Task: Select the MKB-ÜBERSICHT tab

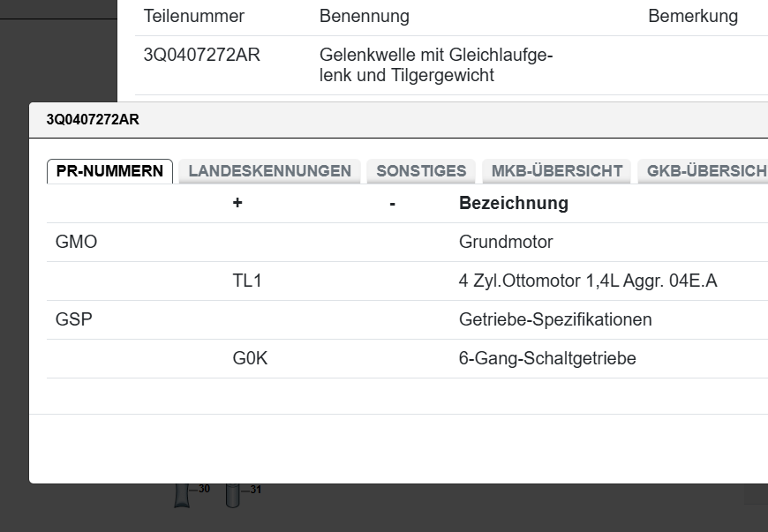Action: click(555, 170)
